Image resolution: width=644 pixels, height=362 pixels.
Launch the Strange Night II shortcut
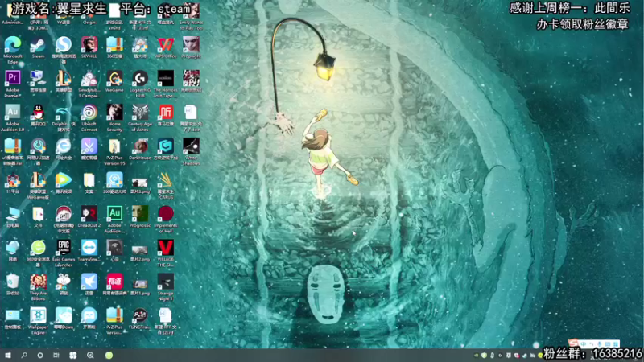click(x=166, y=282)
